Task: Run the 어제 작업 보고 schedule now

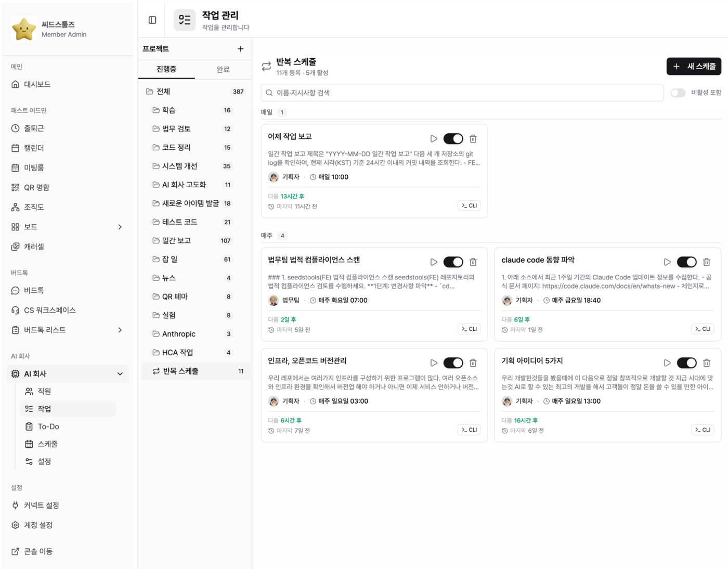Action: [434, 139]
